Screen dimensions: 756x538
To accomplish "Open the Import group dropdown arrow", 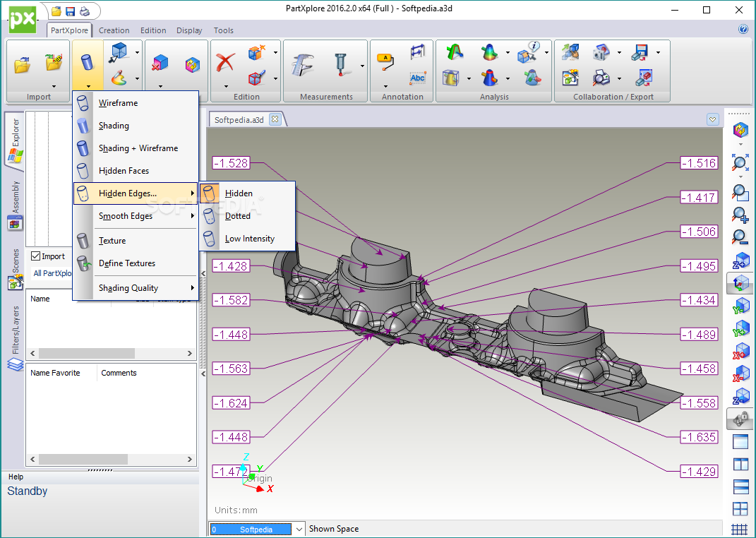I will [54, 87].
